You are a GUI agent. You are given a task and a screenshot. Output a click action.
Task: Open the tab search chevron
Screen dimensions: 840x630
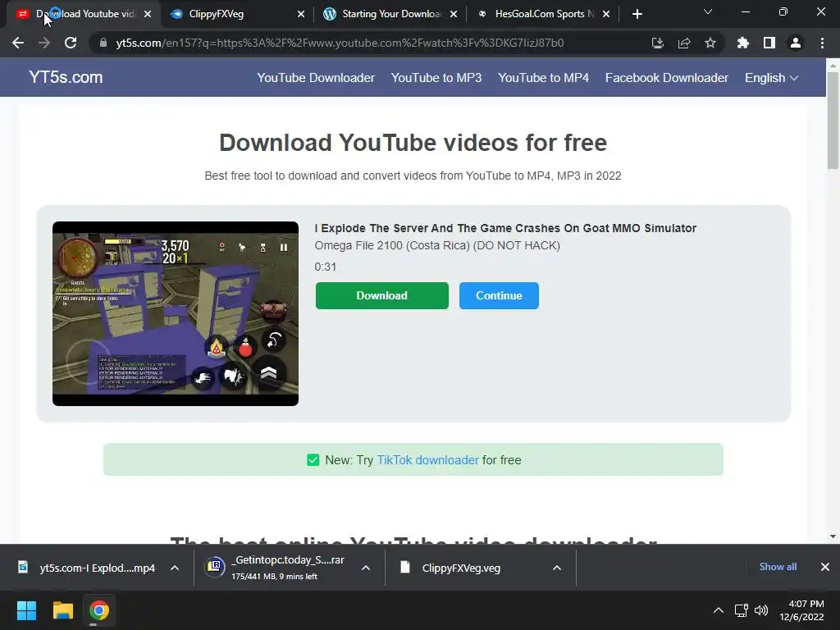click(x=708, y=11)
